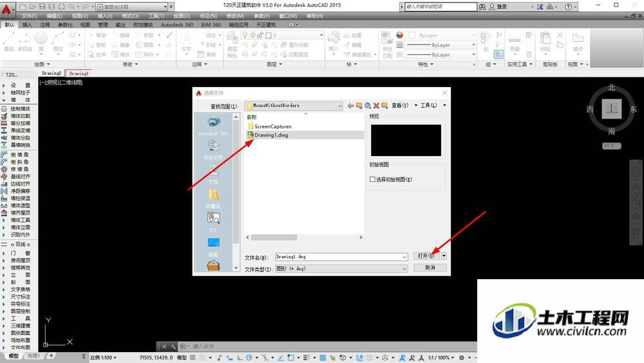Click the Save icon in the quick access toolbar
Viewport: 644px width, 363px height.
click(x=42, y=7)
